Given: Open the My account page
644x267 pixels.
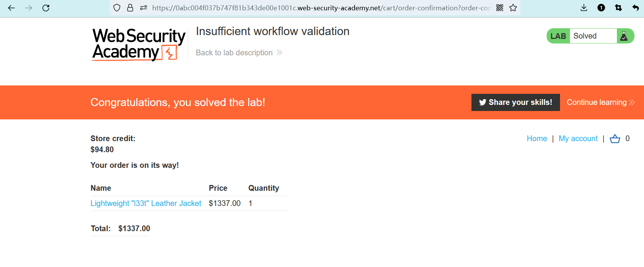Looking at the screenshot, I should click(x=578, y=139).
